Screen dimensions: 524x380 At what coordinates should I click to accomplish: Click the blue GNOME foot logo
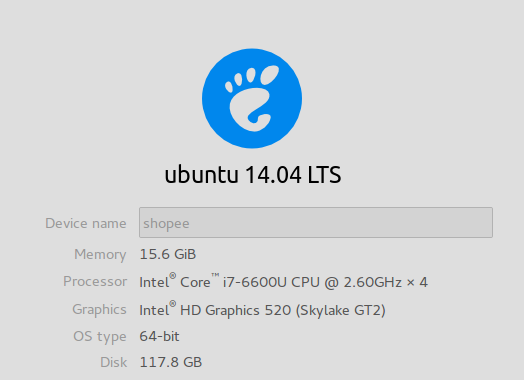[x=252, y=98]
